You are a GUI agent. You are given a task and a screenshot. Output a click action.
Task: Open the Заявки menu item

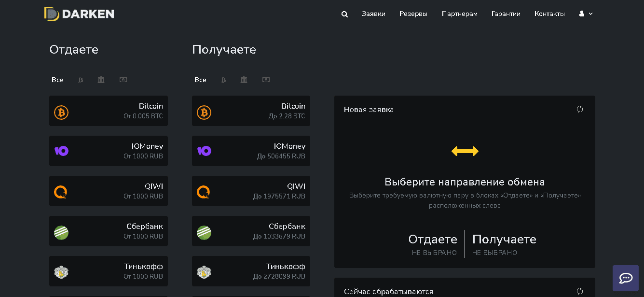coord(373,14)
